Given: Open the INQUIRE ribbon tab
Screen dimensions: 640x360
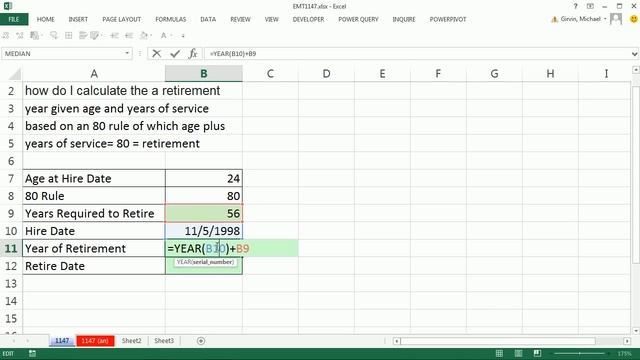Looking at the screenshot, I should [404, 19].
